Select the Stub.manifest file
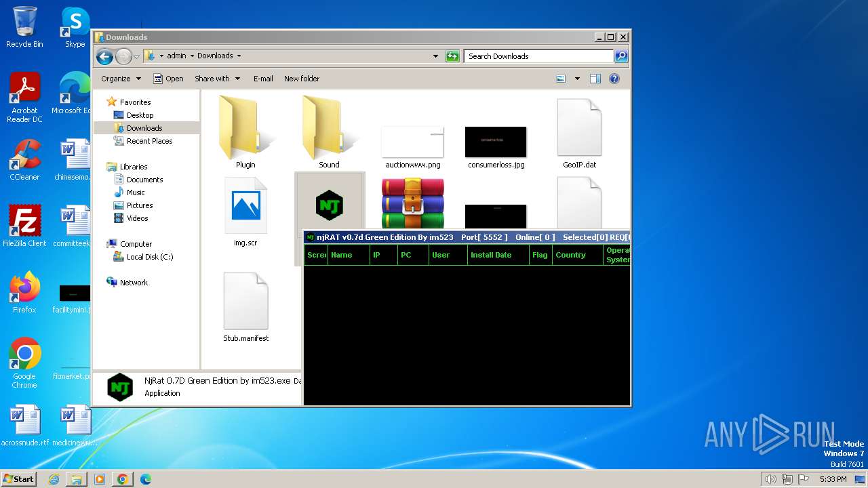868x488 pixels. click(x=245, y=307)
